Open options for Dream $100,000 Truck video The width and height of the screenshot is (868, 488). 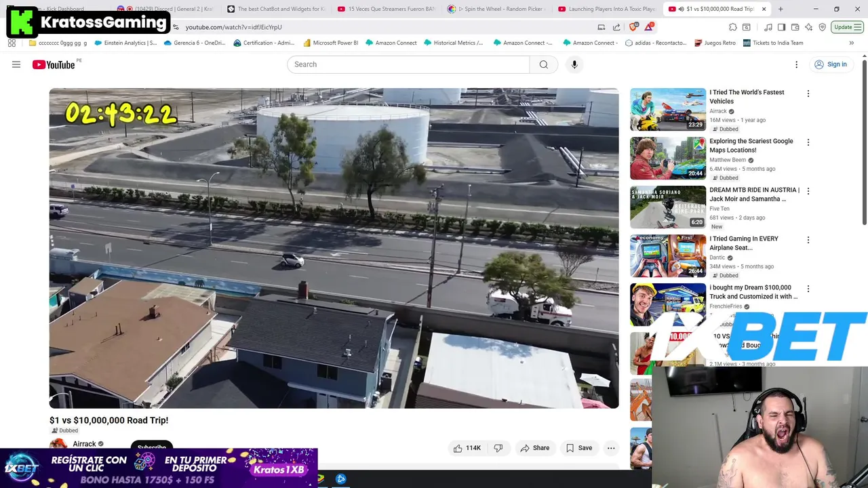tap(808, 289)
